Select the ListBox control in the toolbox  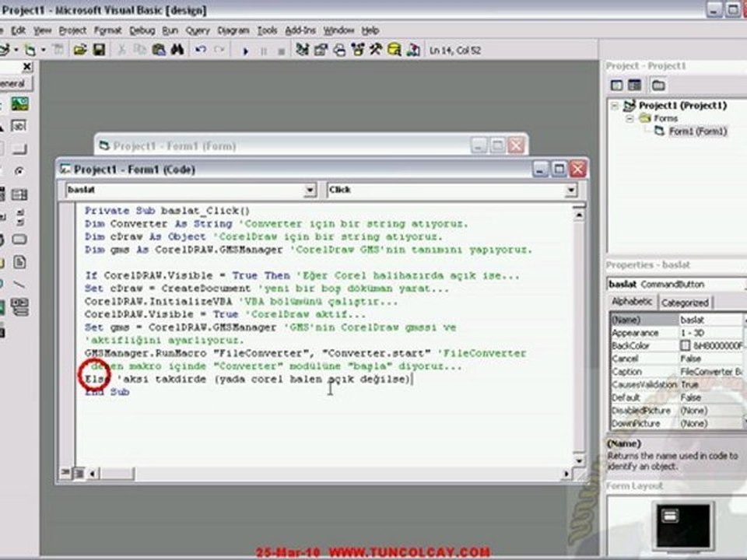coord(19,194)
